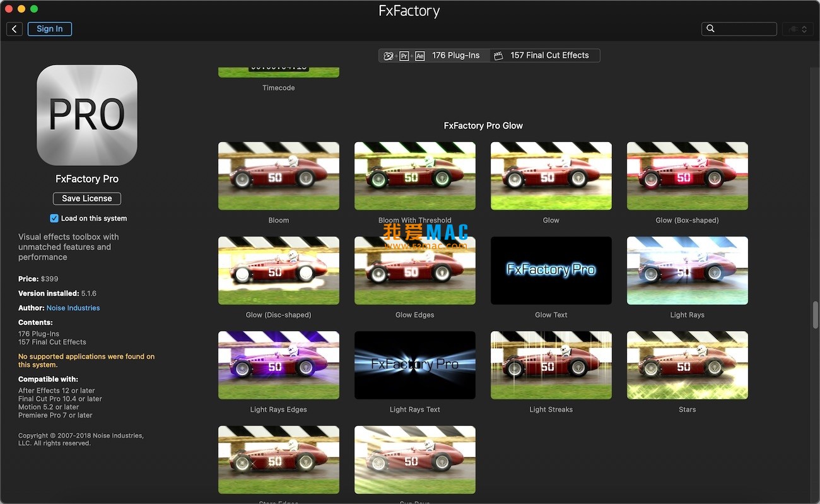The width and height of the screenshot is (820, 504).
Task: Open the Noise Industries author link
Action: tap(73, 308)
